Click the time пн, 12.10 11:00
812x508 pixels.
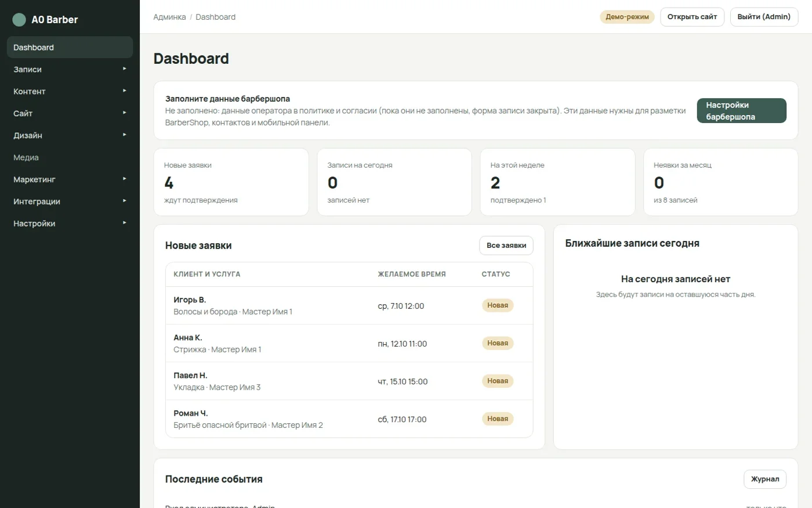(402, 344)
